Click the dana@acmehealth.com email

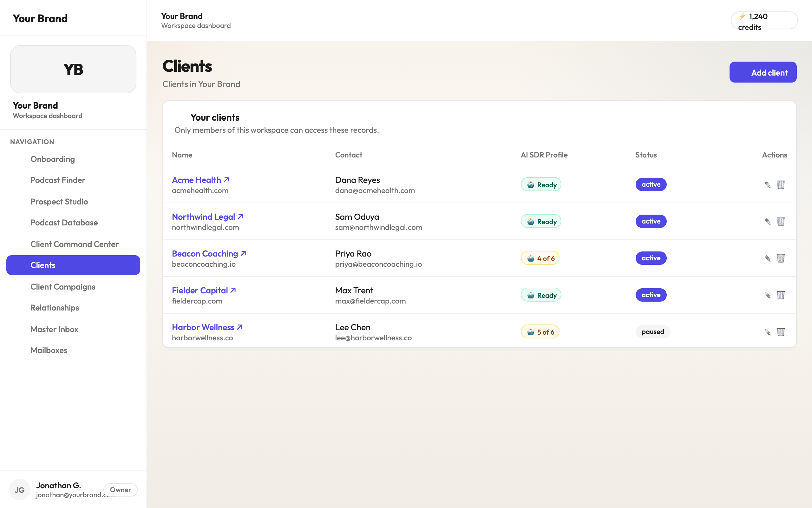click(x=375, y=190)
